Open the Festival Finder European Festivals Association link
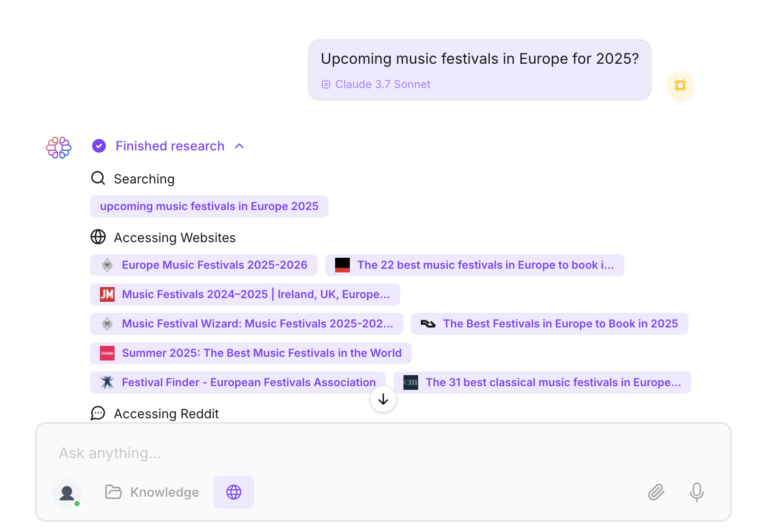This screenshot has width=762, height=532. pyautogui.click(x=237, y=382)
